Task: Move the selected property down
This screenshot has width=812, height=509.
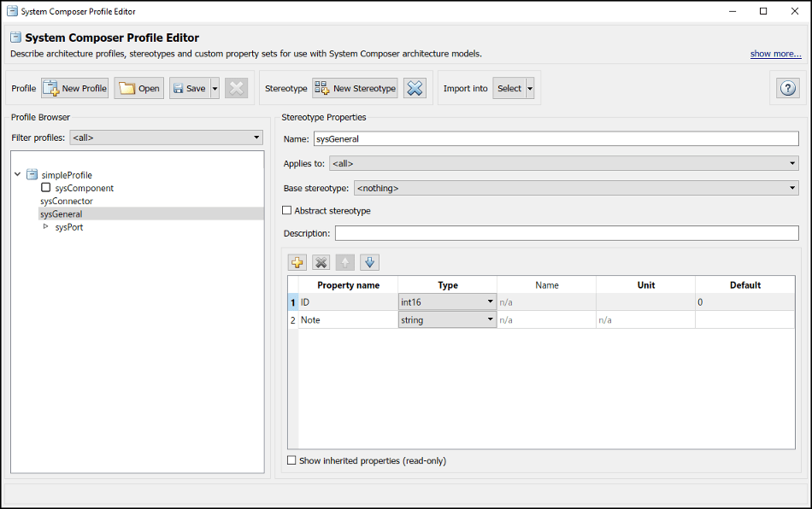Action: pos(368,262)
